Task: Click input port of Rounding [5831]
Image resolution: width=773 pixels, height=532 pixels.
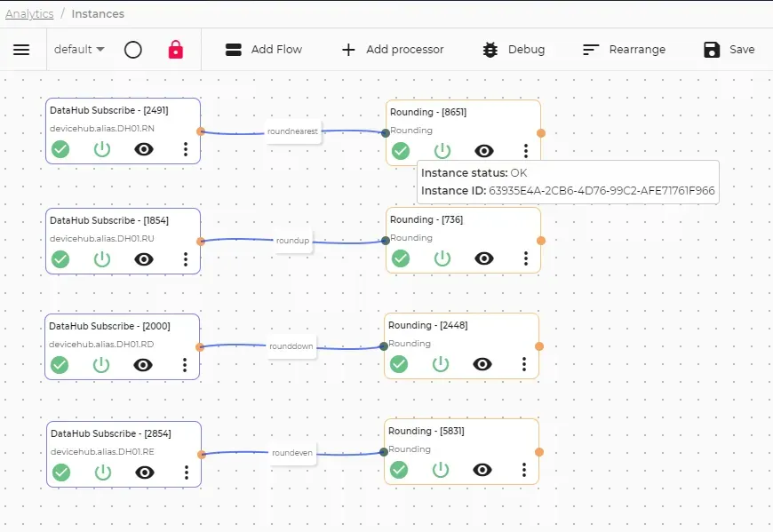Action: pyautogui.click(x=384, y=452)
